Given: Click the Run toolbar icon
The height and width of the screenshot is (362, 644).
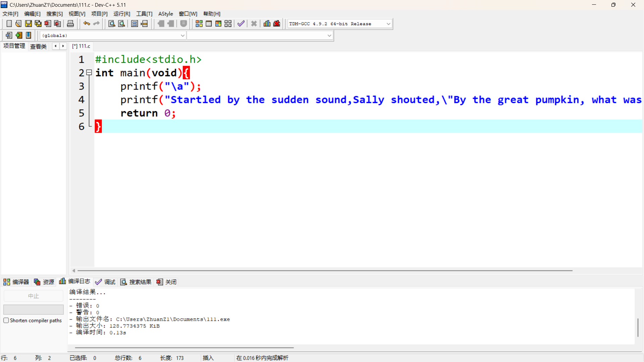Looking at the screenshot, I should click(209, 23).
